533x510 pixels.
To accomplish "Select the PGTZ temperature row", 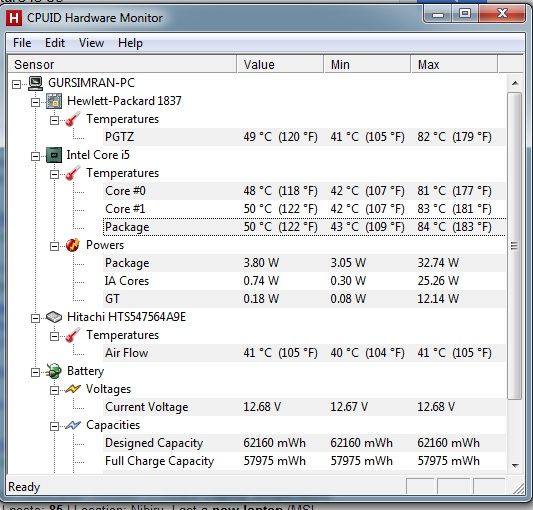I will [x=304, y=137].
